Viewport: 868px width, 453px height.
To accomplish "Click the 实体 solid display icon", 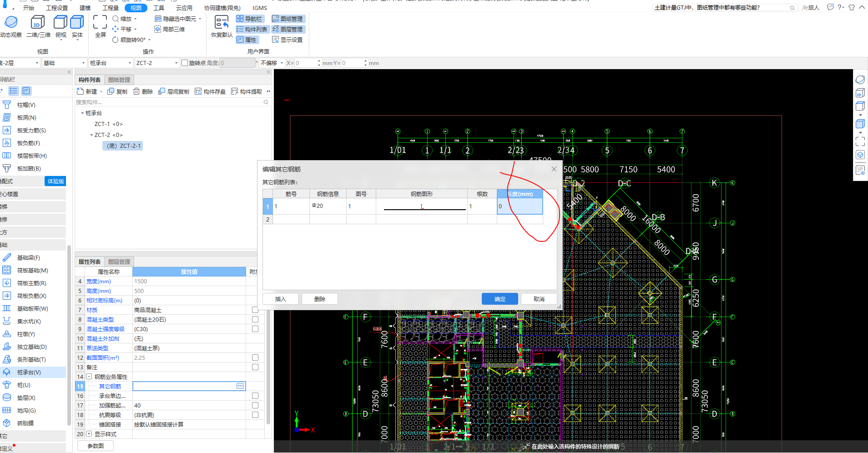I will click(77, 22).
